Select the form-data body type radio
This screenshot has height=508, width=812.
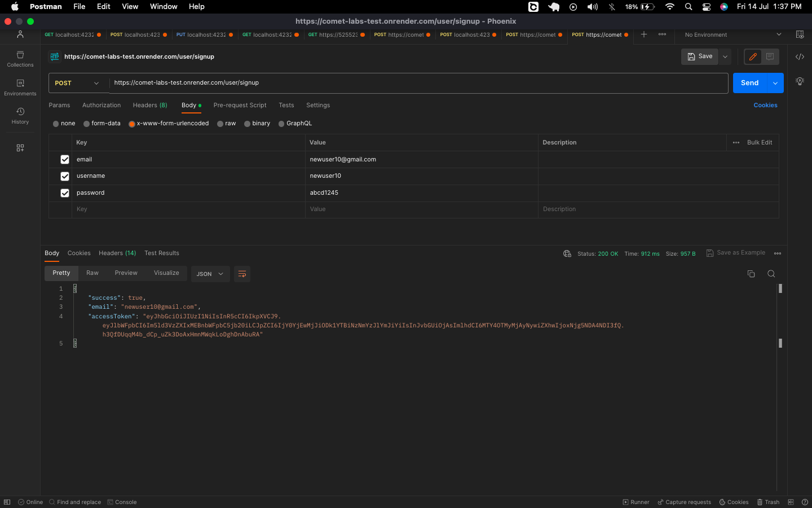click(86, 124)
